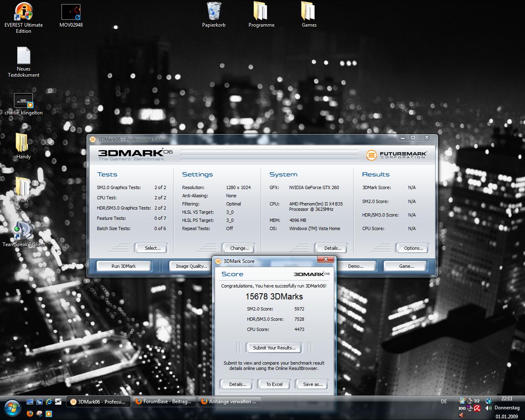Switch to ForumBase Firefox taskbar button
525x420 pixels.
[164, 402]
